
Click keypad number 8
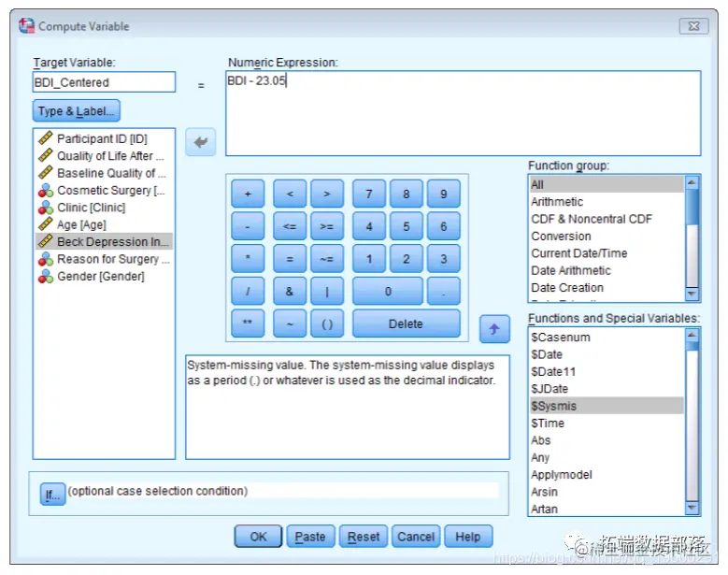coord(407,194)
